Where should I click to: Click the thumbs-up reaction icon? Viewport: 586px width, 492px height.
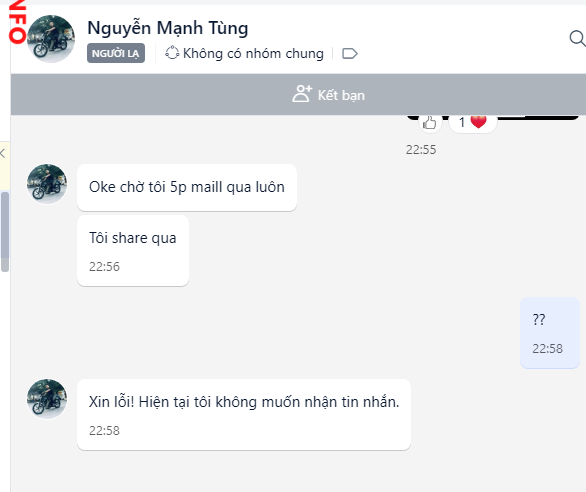click(429, 122)
